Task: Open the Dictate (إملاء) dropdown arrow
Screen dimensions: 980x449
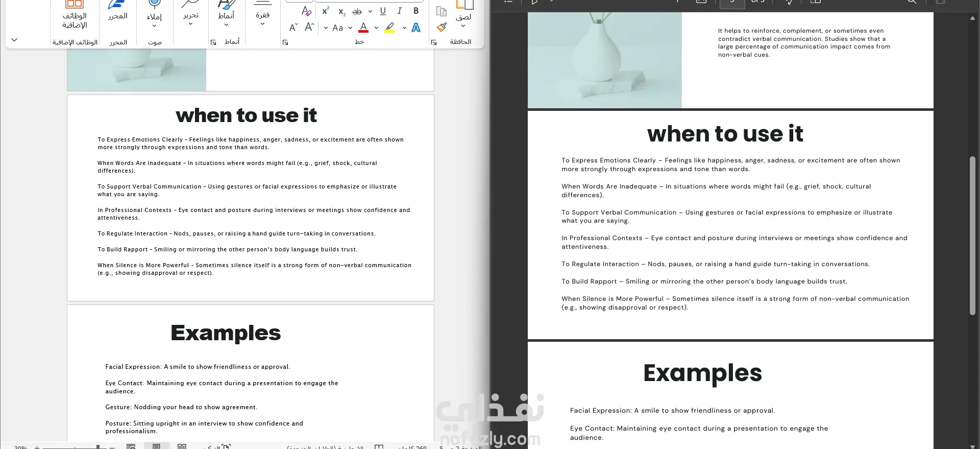Action: 154,26
